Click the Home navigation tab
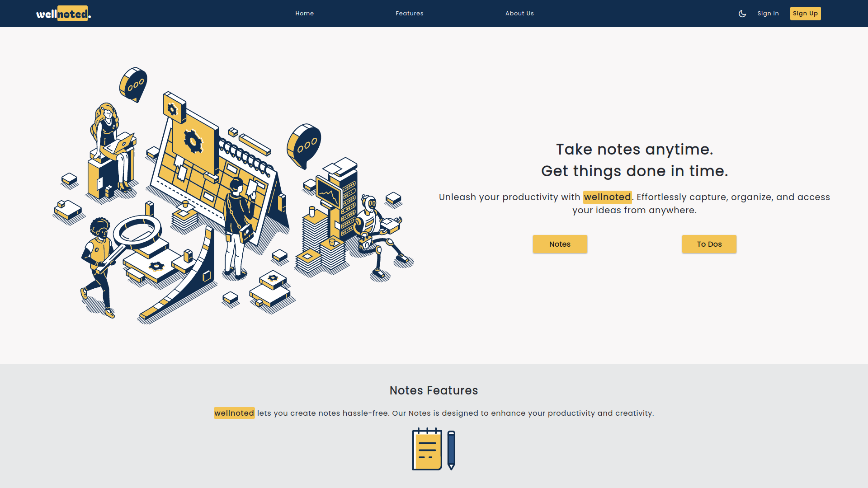The image size is (868, 488). point(305,13)
